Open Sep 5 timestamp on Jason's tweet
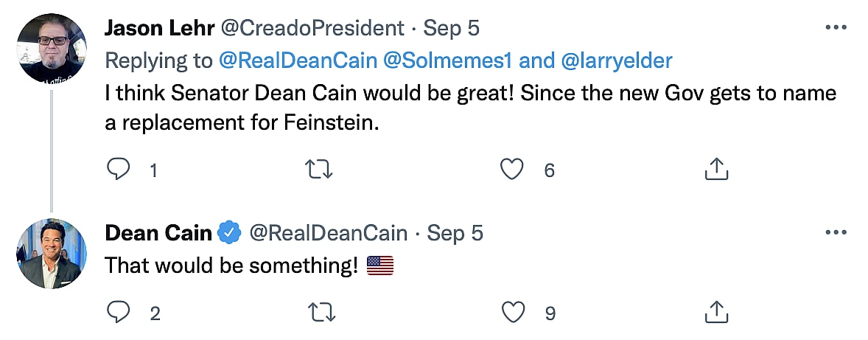 [x=453, y=28]
